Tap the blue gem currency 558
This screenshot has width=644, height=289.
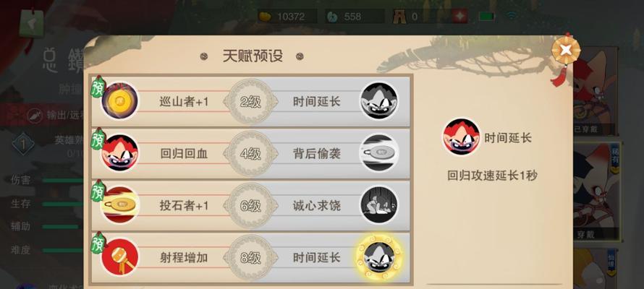(x=355, y=17)
